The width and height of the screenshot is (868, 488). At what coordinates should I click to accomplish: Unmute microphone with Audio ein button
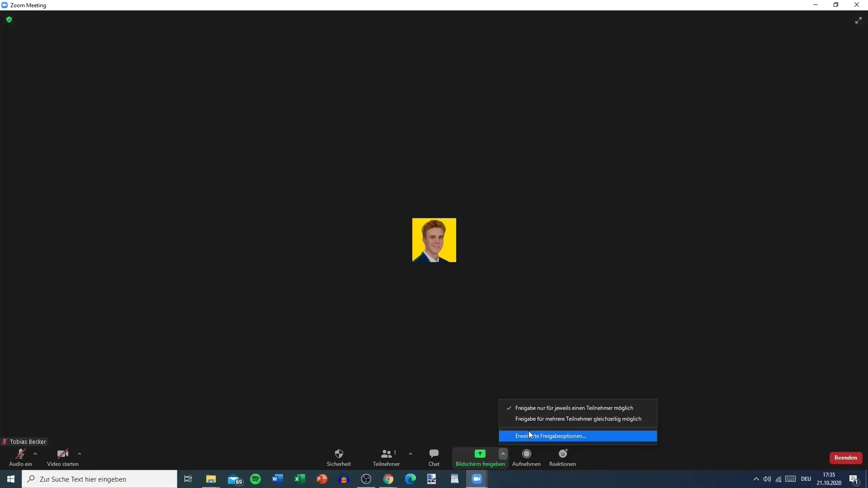(x=20, y=457)
